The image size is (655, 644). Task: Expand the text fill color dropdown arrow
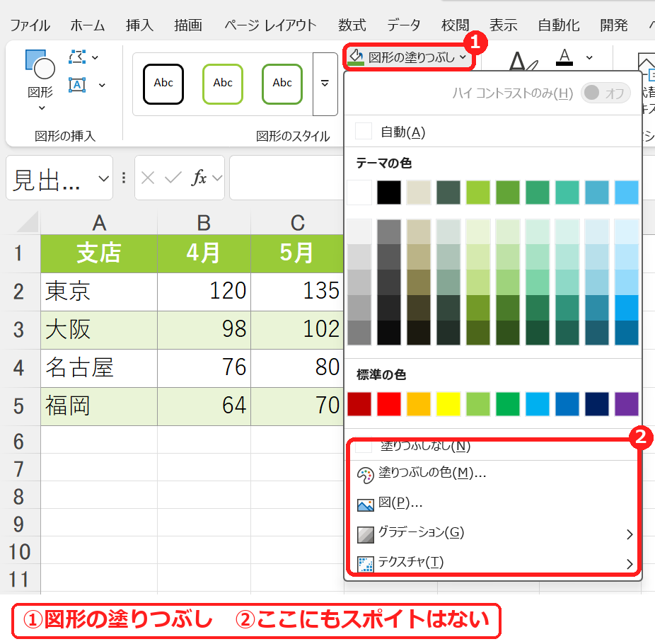589,57
